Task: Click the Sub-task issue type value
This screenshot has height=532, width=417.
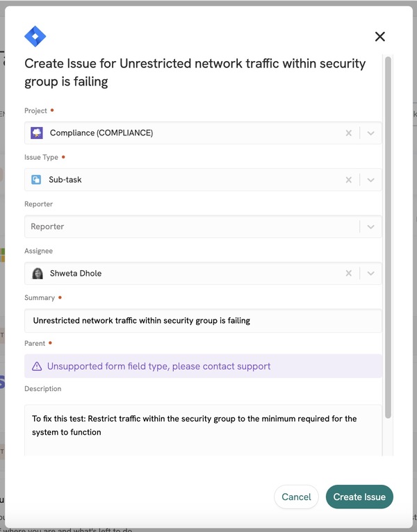Action: pyautogui.click(x=65, y=179)
